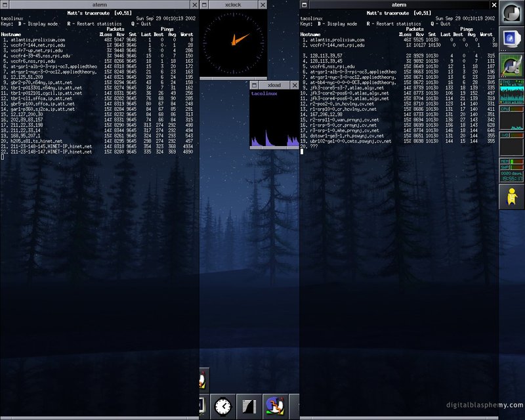Click the xclock analog clock face
Viewport: 525px width, 420px height.
tap(233, 43)
